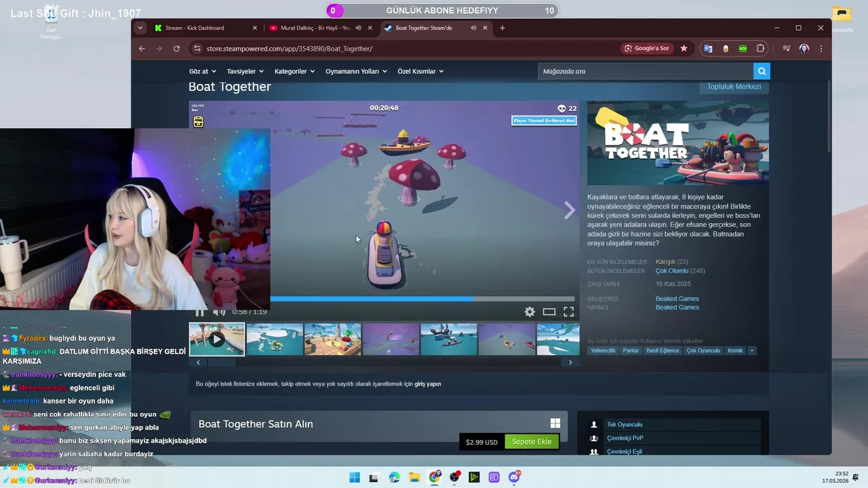The image size is (868, 488).
Task: Click the left arrow of thumbnail strip scroller
Action: 198,363
